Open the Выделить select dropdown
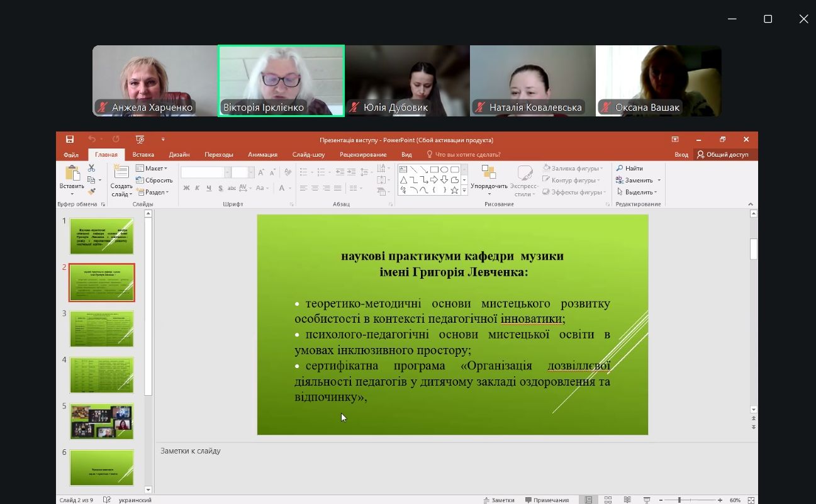Image resolution: width=816 pixels, height=504 pixels. (x=637, y=192)
